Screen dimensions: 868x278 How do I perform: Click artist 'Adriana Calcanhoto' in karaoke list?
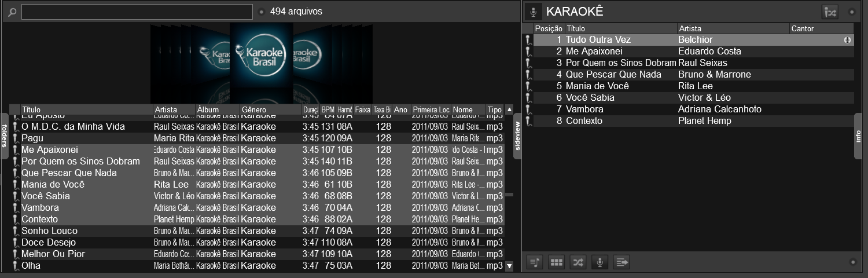tap(720, 109)
